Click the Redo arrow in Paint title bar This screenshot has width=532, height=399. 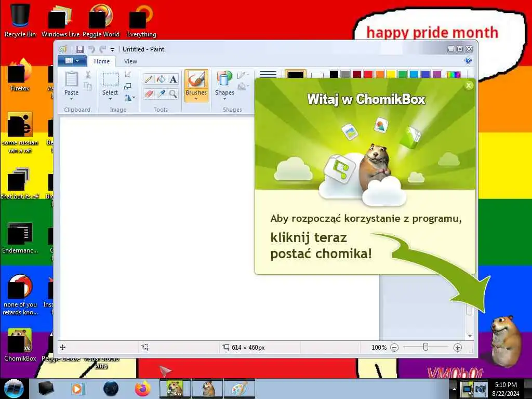[x=102, y=49]
